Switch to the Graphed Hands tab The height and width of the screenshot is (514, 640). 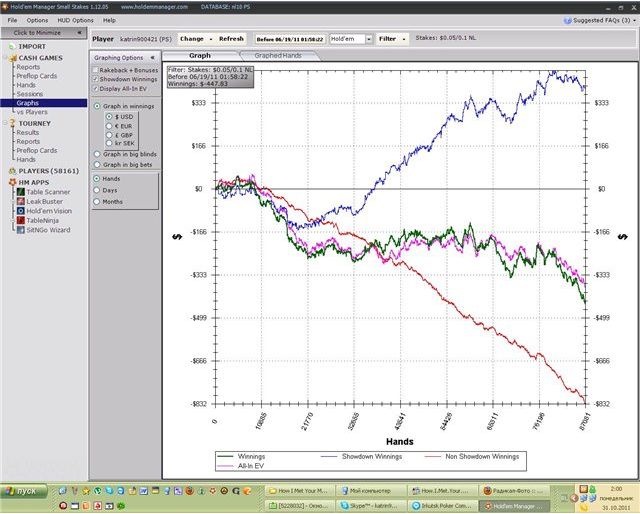(278, 56)
